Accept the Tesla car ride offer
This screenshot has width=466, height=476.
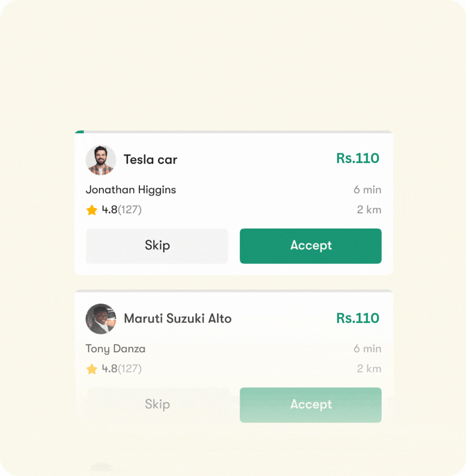311,246
